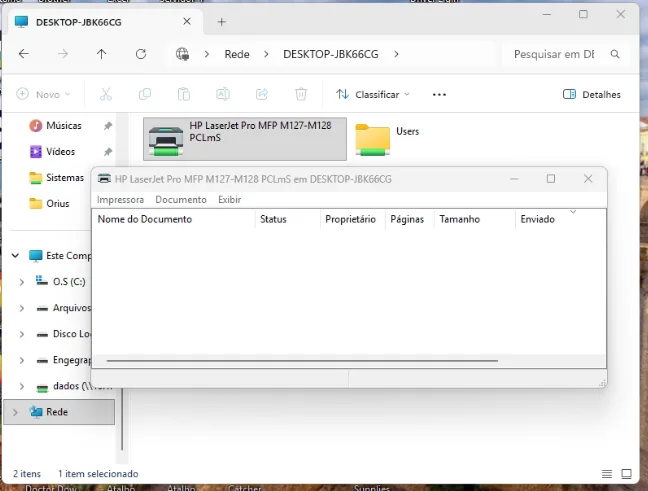Click the Rename icon in toolbar
The width and height of the screenshot is (648, 491).
(x=223, y=94)
